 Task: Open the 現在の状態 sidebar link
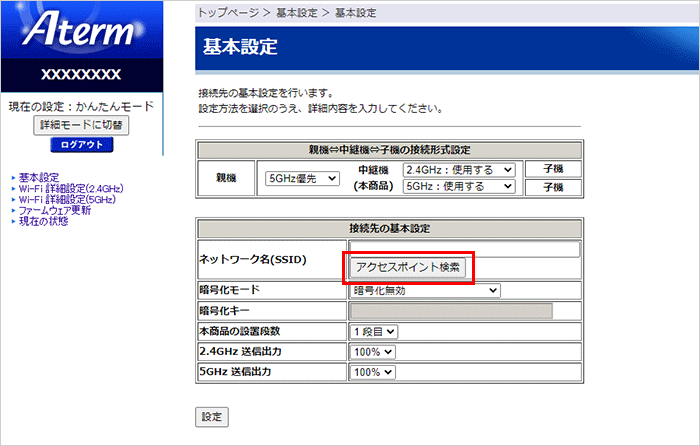click(43, 221)
